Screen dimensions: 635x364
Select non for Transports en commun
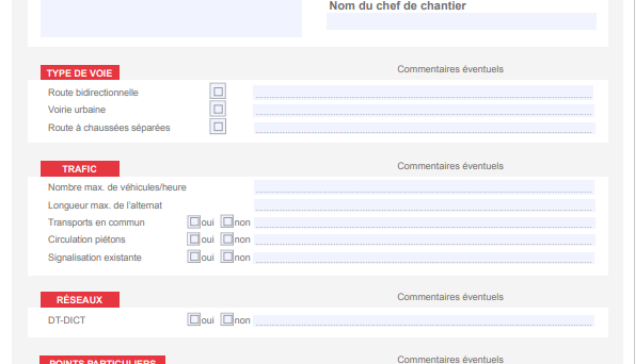pos(227,222)
